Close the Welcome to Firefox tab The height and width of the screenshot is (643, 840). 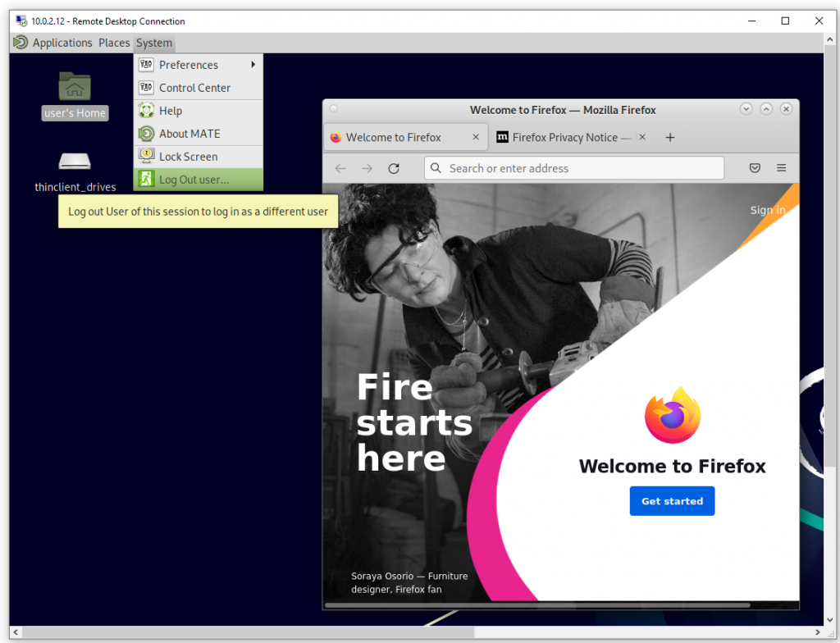[x=475, y=137]
